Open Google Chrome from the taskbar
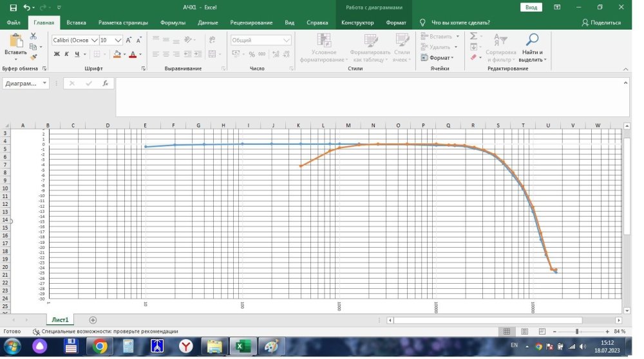 (x=99, y=347)
